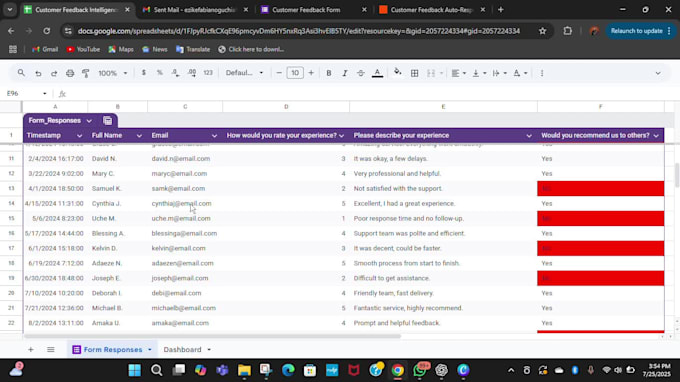Open the all sheets list

click(x=51, y=349)
